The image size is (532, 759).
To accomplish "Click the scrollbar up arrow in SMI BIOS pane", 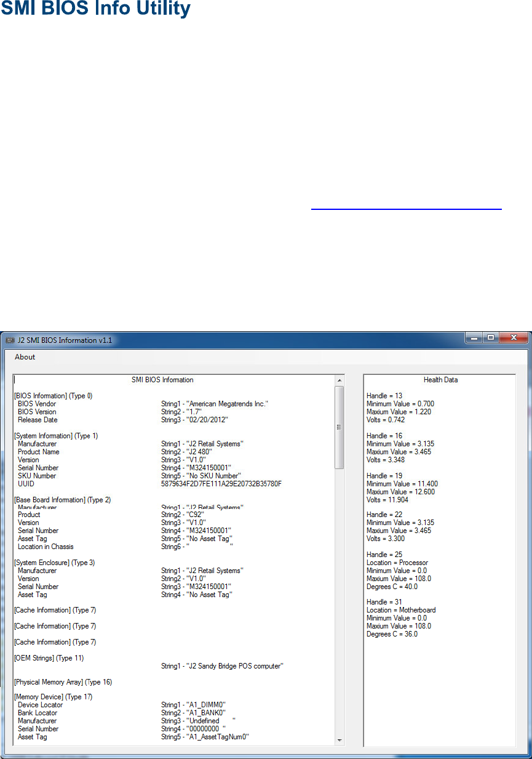I will pos(339,380).
